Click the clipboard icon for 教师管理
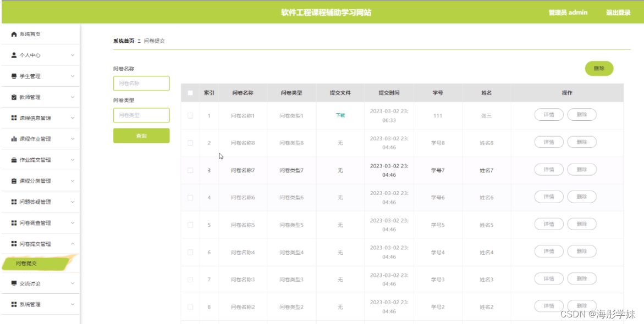The image size is (644, 324). tap(14, 97)
